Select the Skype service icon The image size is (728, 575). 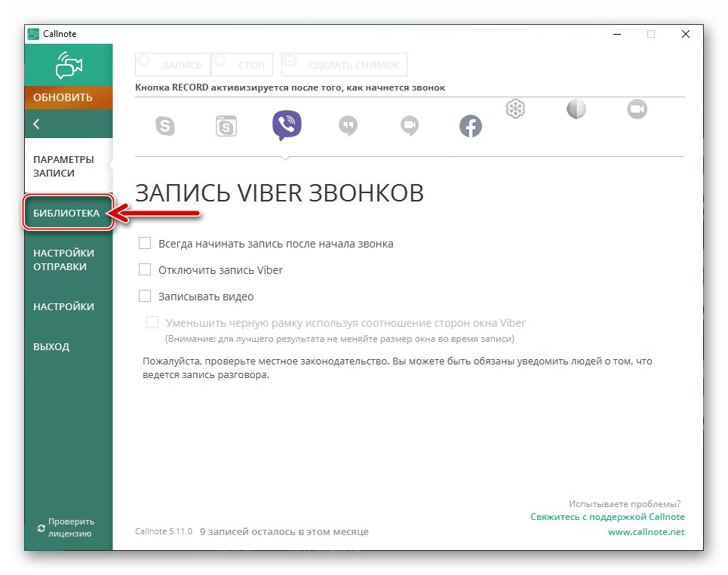click(x=164, y=126)
